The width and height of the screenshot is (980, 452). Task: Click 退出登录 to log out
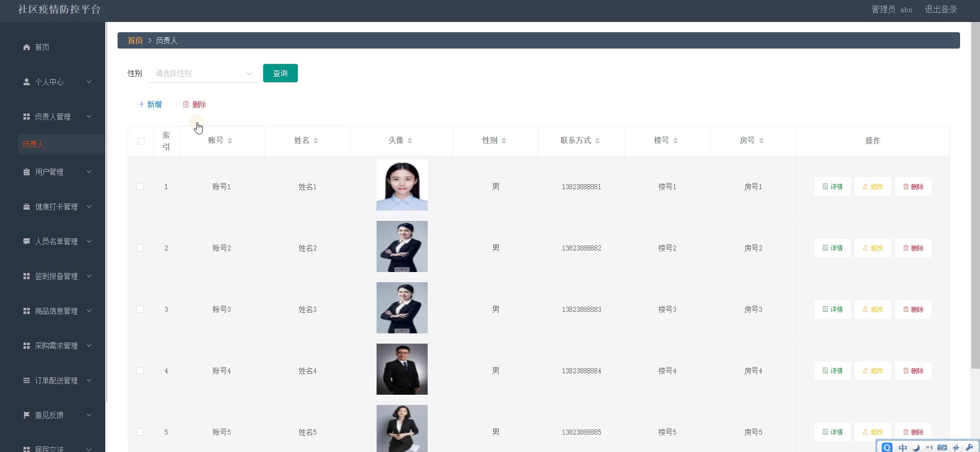click(941, 9)
